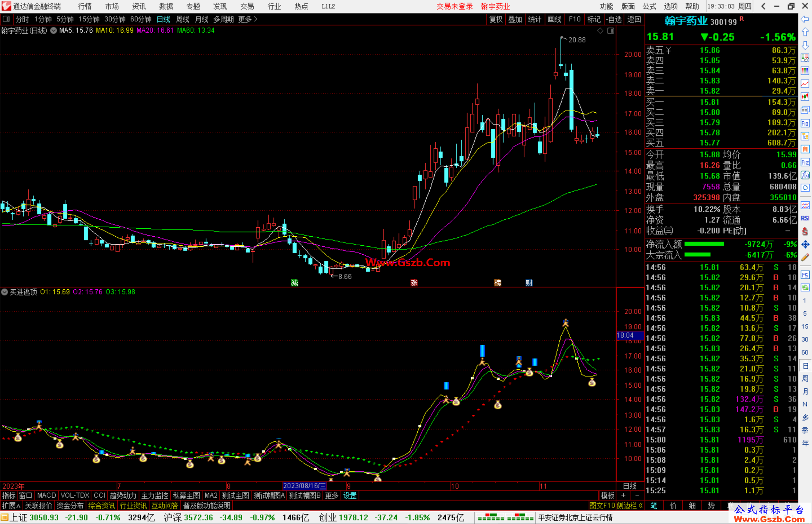The width and height of the screenshot is (812, 524).
Task: Select the 季 quarterly sidebar period
Action: point(805,430)
